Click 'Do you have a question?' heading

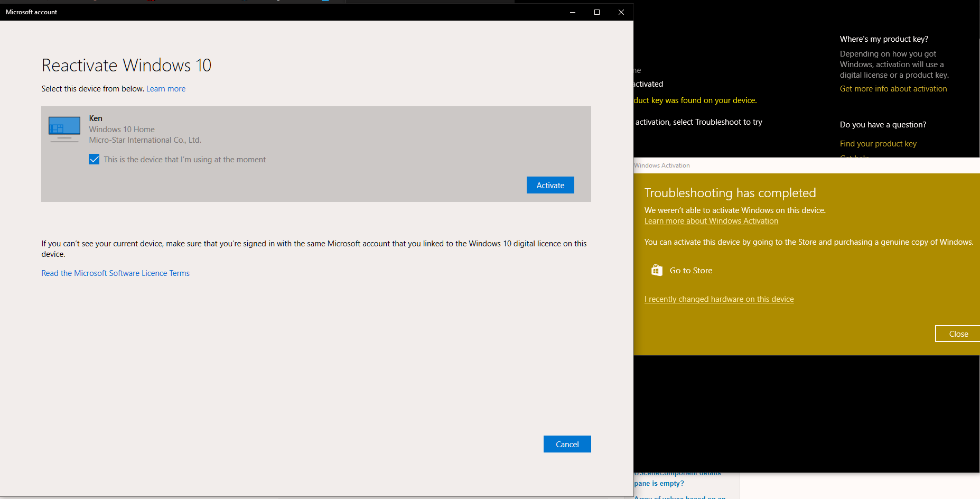pos(883,125)
